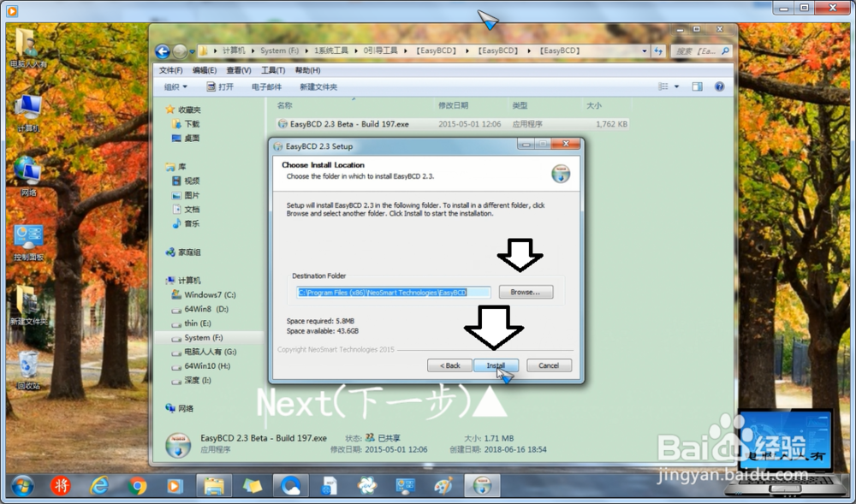856x504 pixels.
Task: Click 0引导工具 in address breadcrumb
Action: tap(381, 50)
